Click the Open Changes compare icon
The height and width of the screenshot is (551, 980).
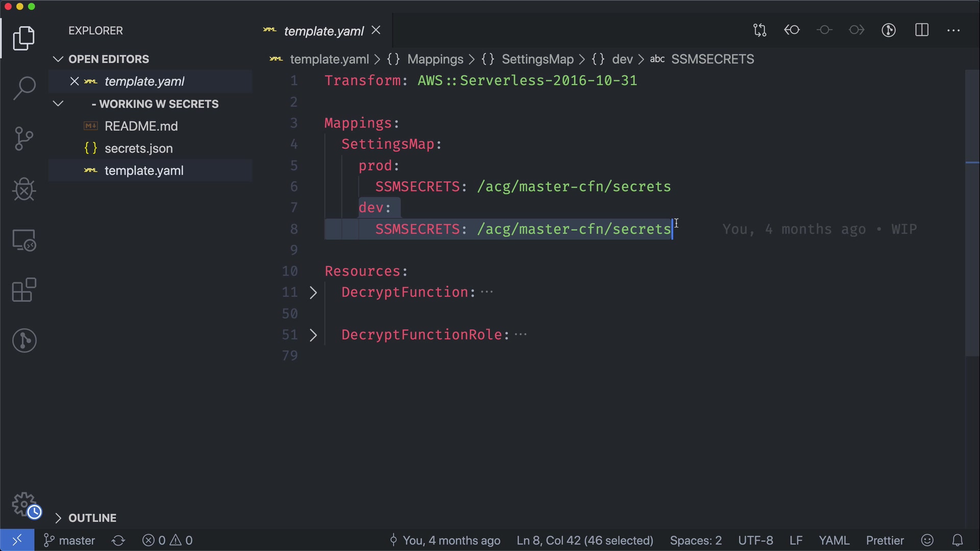759,30
